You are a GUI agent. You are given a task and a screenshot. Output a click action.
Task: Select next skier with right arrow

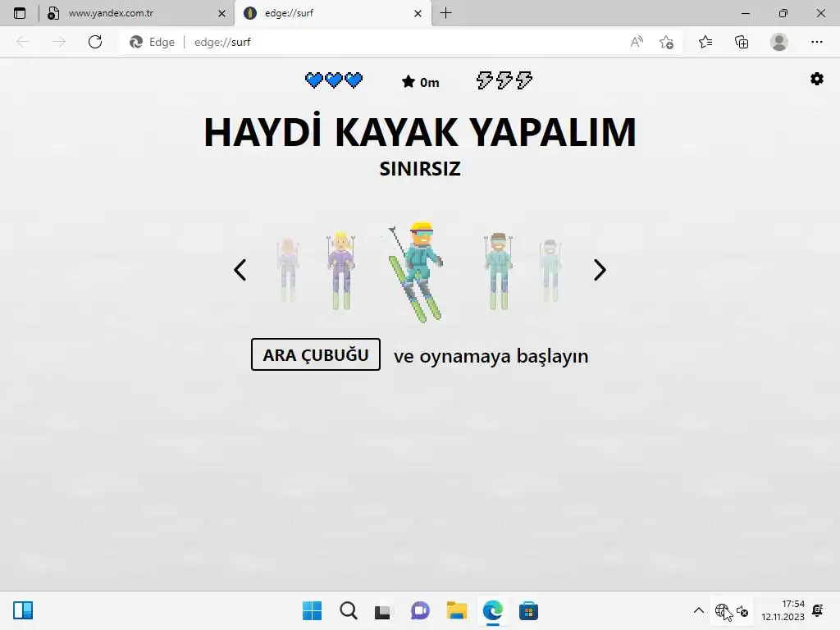click(x=600, y=270)
